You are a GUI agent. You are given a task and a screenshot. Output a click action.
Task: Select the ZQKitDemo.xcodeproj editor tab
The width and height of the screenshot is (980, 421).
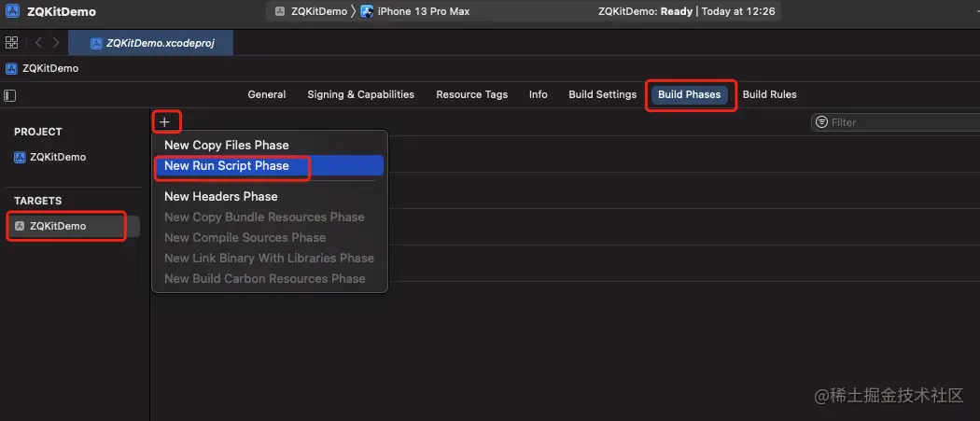[150, 43]
